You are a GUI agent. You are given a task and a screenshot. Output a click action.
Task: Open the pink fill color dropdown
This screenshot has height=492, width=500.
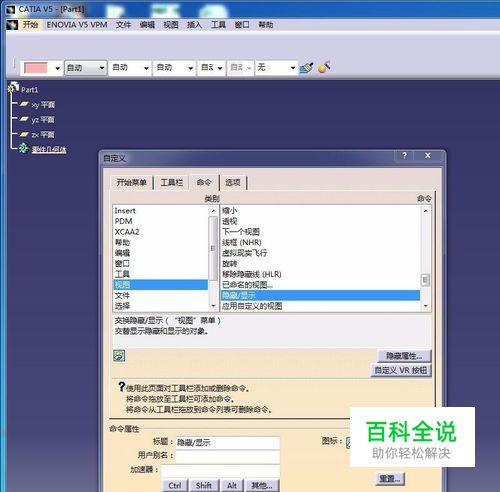[57, 68]
